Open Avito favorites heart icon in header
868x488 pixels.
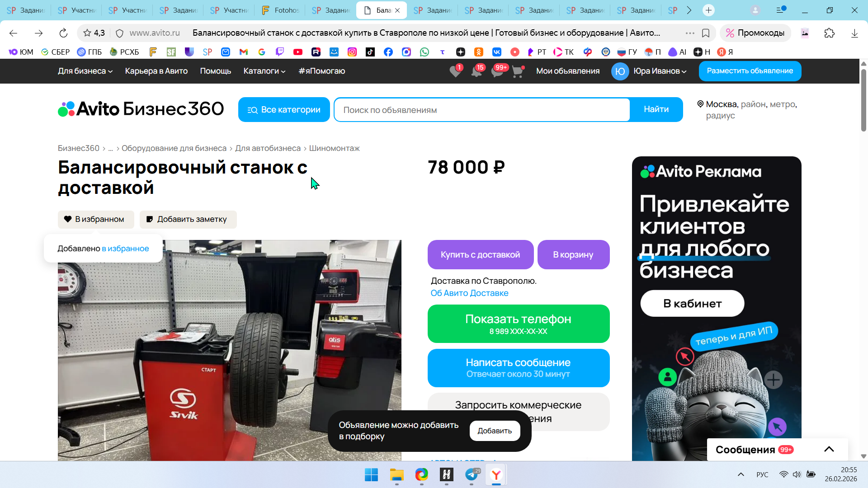click(x=455, y=71)
